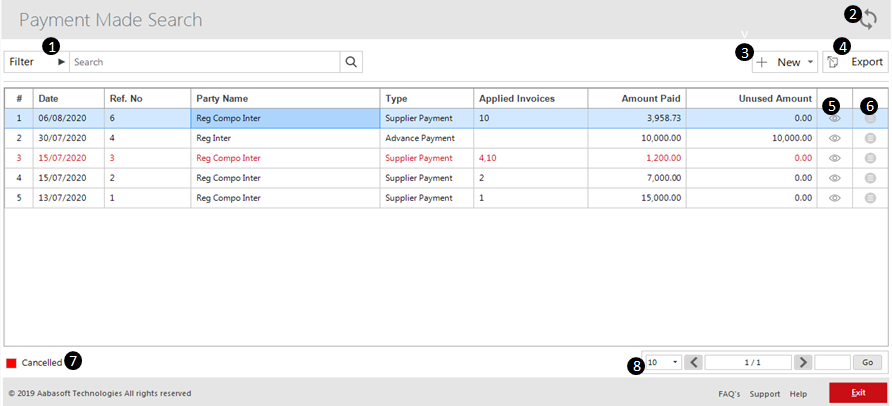The height and width of the screenshot is (406, 892).
Task: Click the Cancelled legend label
Action: point(42,363)
